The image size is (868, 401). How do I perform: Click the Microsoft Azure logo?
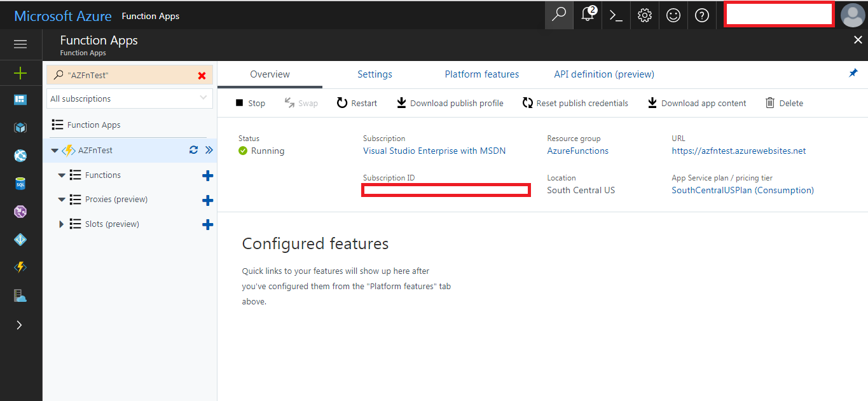click(63, 16)
